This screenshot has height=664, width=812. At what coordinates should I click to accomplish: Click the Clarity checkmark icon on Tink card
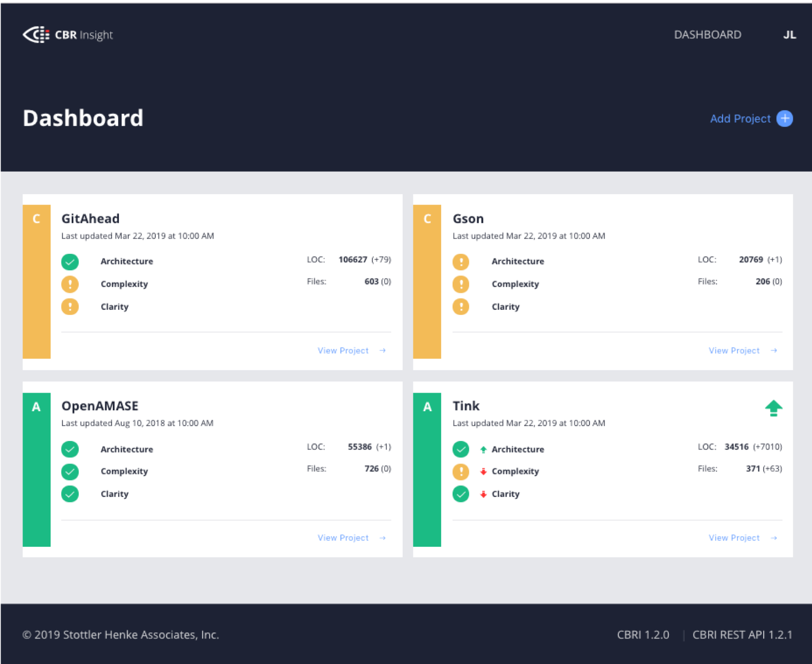tap(461, 494)
